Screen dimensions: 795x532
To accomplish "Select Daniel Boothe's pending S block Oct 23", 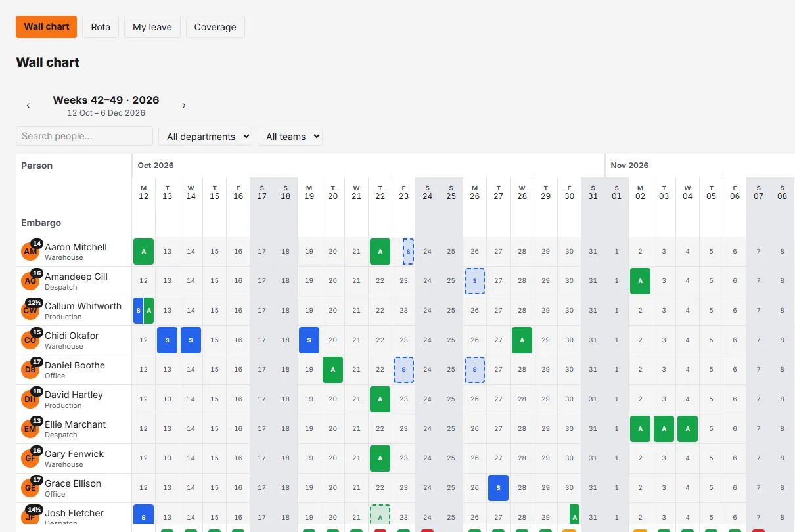I will (404, 370).
